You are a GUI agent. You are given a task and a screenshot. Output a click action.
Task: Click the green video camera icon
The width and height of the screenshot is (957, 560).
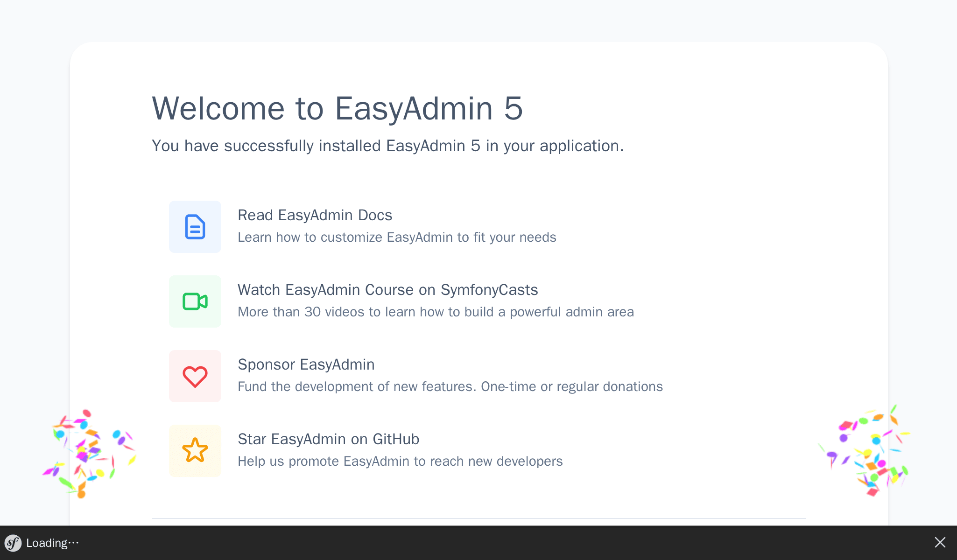pyautogui.click(x=195, y=301)
